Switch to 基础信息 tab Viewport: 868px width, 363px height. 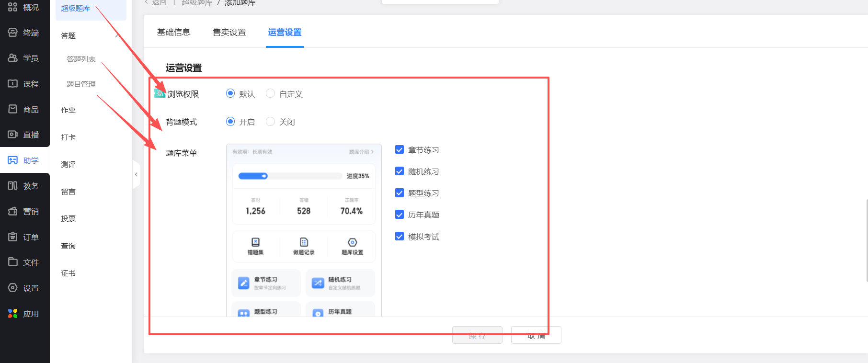[x=174, y=32]
